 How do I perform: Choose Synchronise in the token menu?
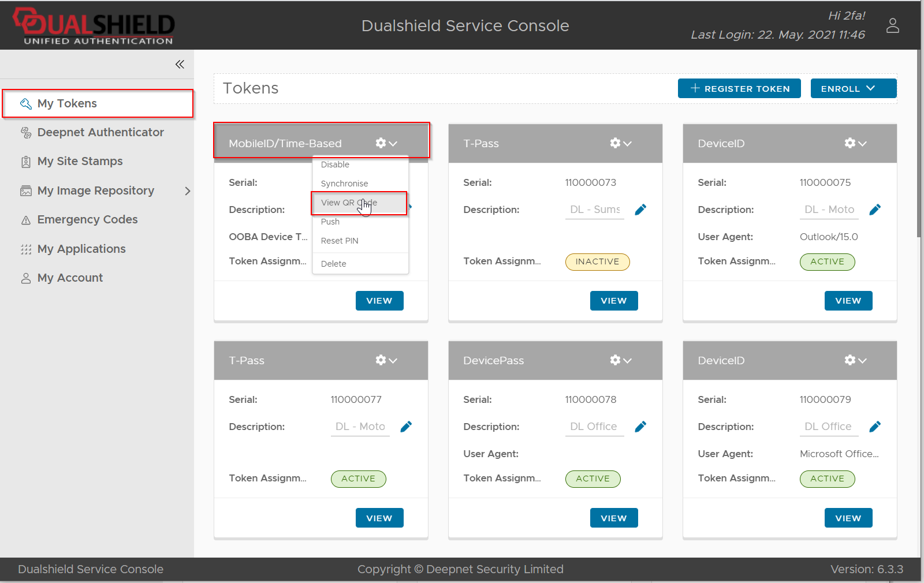[x=344, y=184]
